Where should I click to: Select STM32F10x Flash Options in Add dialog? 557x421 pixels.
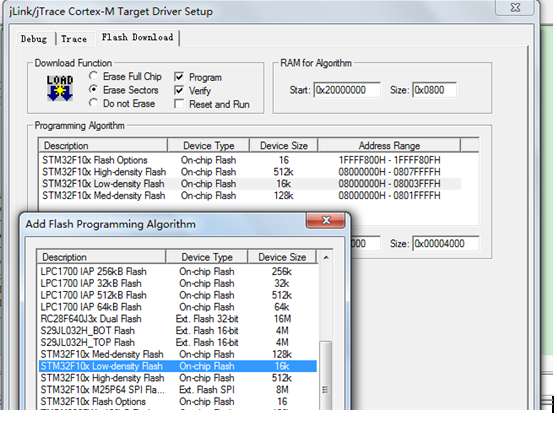click(x=178, y=401)
